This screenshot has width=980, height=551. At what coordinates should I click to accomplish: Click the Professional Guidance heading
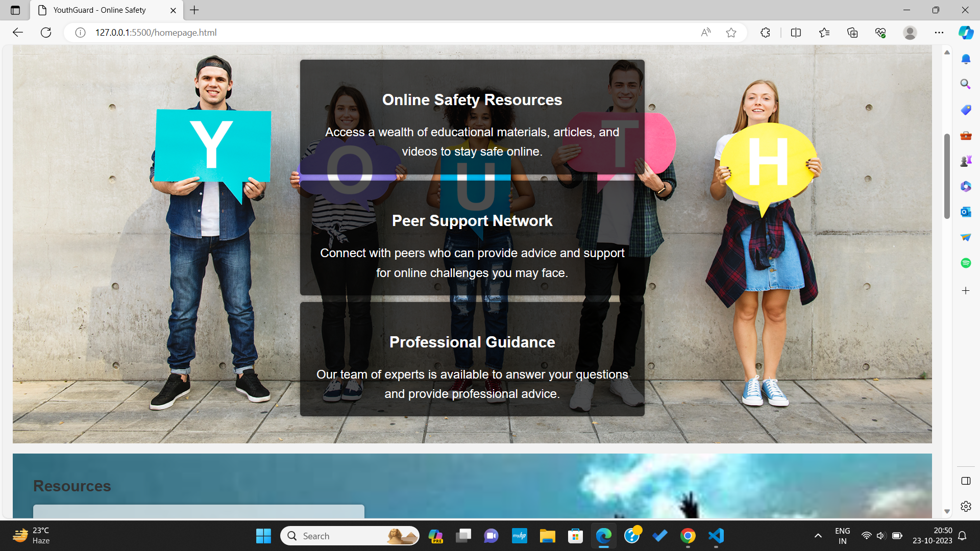point(472,342)
